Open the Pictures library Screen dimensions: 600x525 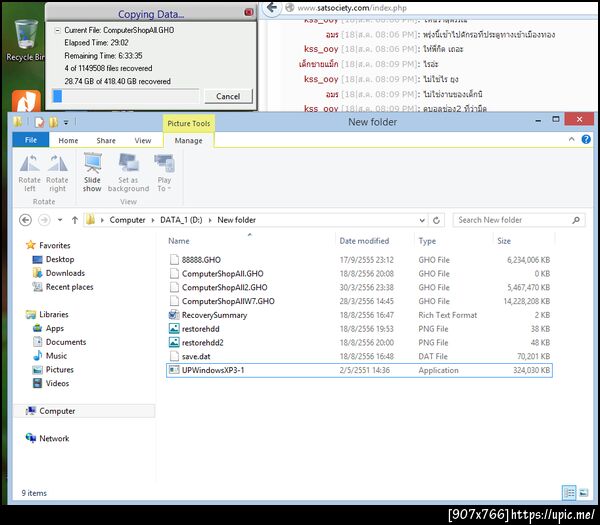pos(59,369)
